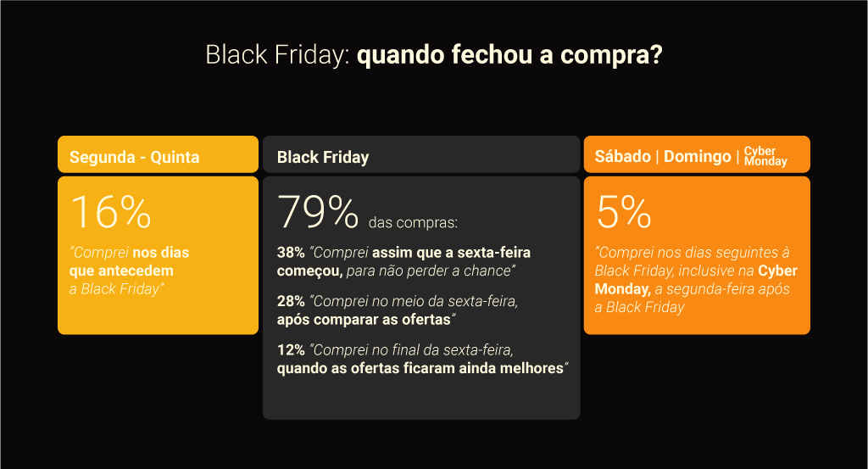Click the yellow 'Segunda - Quinta' card body

pos(158,255)
